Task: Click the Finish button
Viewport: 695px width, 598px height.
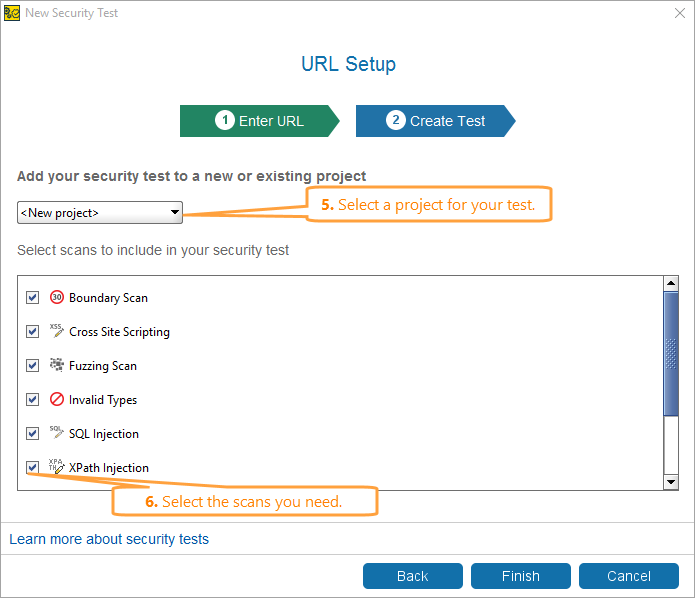Action: tap(521, 576)
